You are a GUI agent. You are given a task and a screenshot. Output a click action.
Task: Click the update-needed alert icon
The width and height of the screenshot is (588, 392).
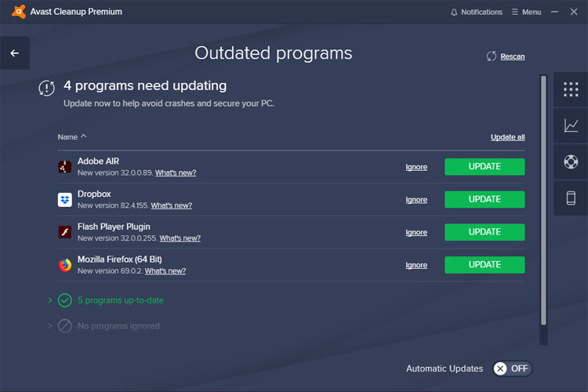(47, 88)
